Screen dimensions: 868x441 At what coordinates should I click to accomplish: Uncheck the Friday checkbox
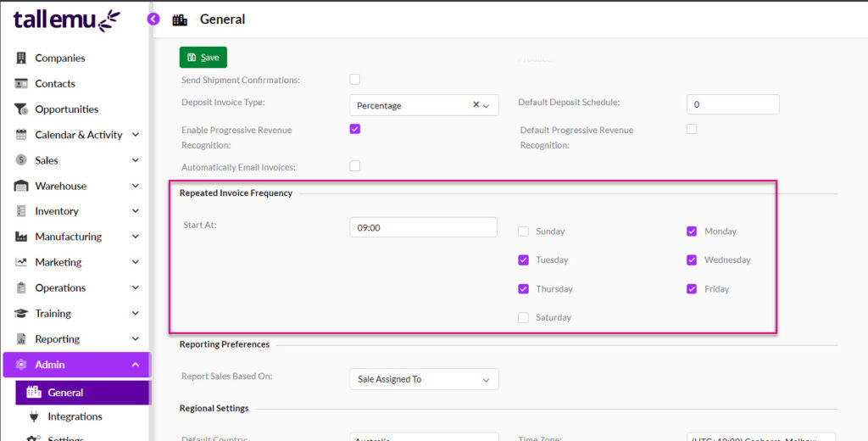(692, 288)
